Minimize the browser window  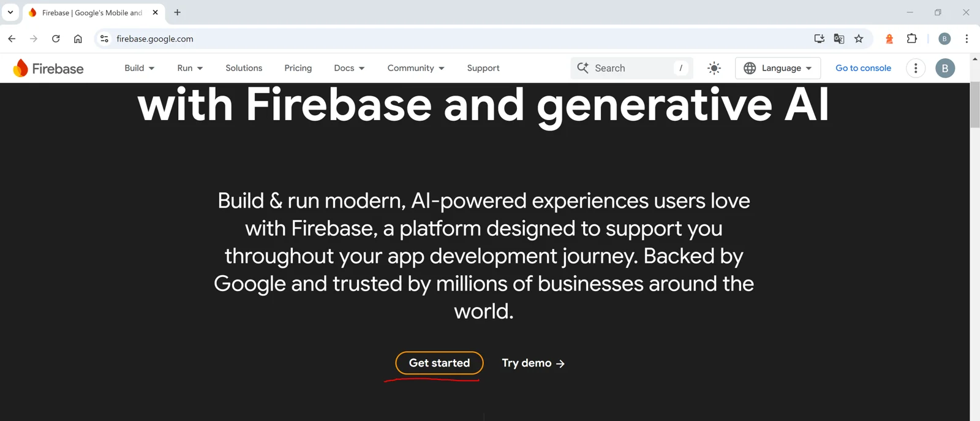(910, 12)
